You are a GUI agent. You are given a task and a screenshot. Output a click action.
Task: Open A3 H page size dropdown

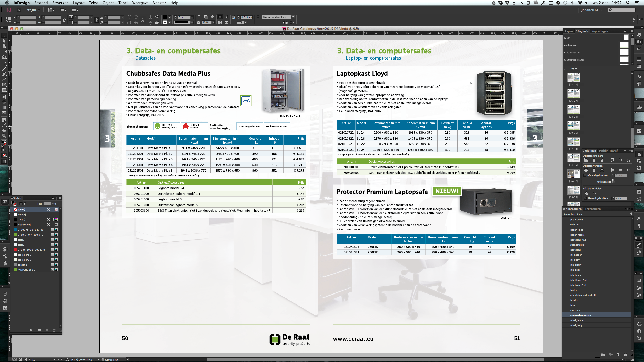pos(583,68)
